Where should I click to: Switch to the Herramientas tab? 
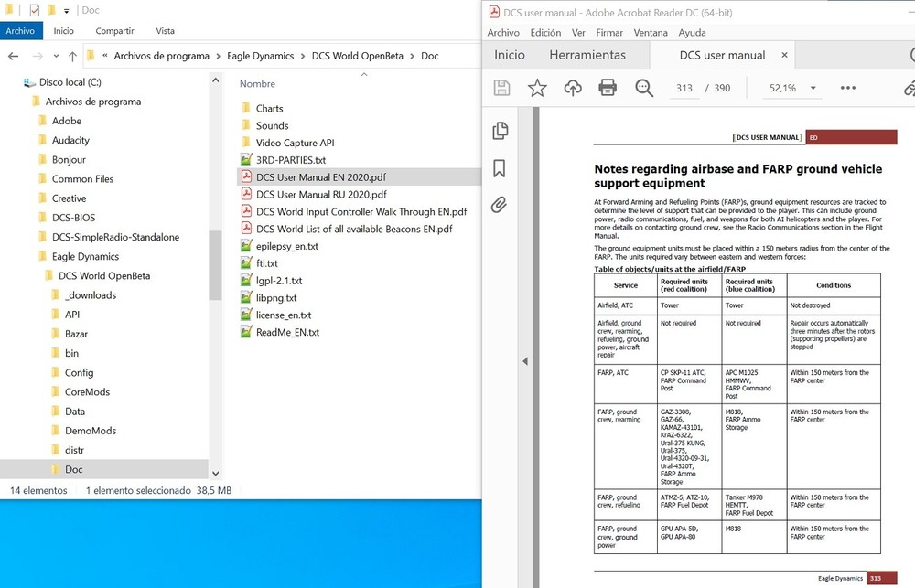(x=587, y=55)
